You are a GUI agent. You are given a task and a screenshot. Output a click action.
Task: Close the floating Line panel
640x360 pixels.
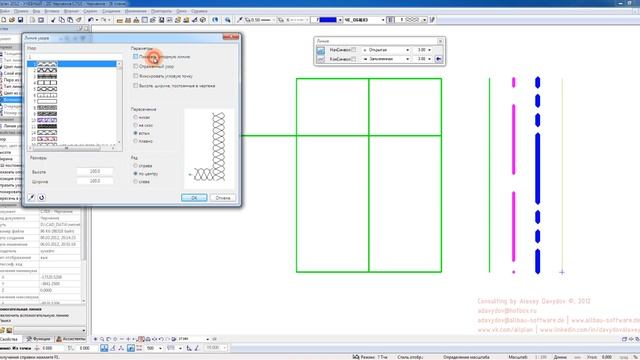(x=440, y=41)
